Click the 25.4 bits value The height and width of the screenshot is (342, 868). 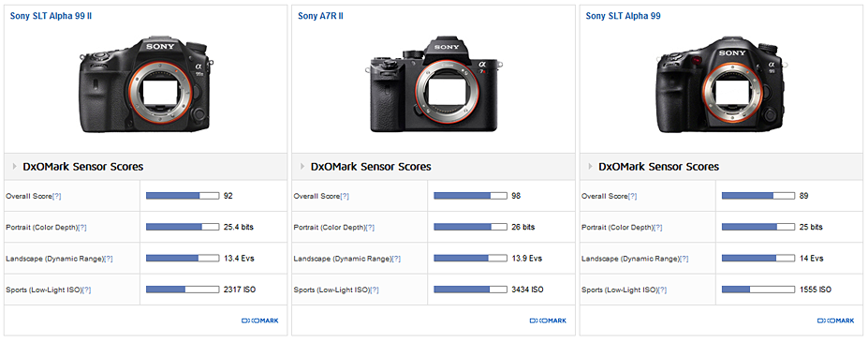coord(239,227)
